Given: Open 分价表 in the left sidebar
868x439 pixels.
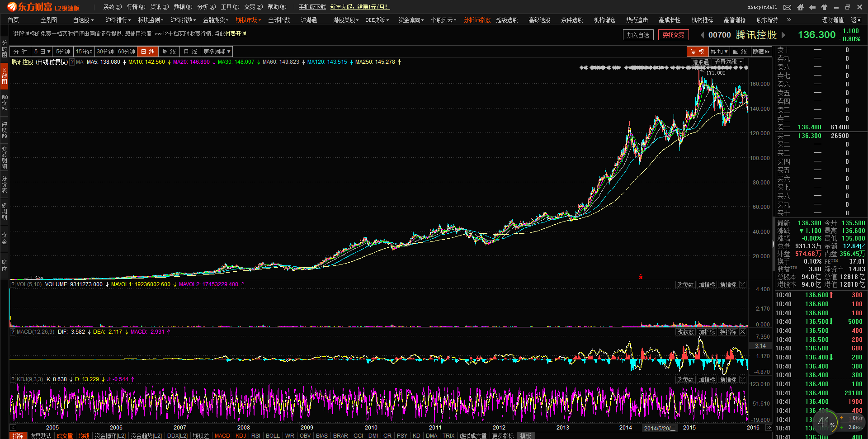Looking at the screenshot, I should point(5,184).
